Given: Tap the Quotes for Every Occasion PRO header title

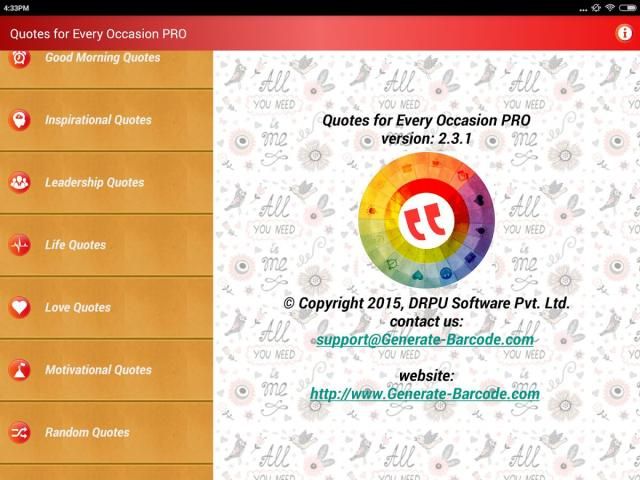Looking at the screenshot, I should (98, 33).
